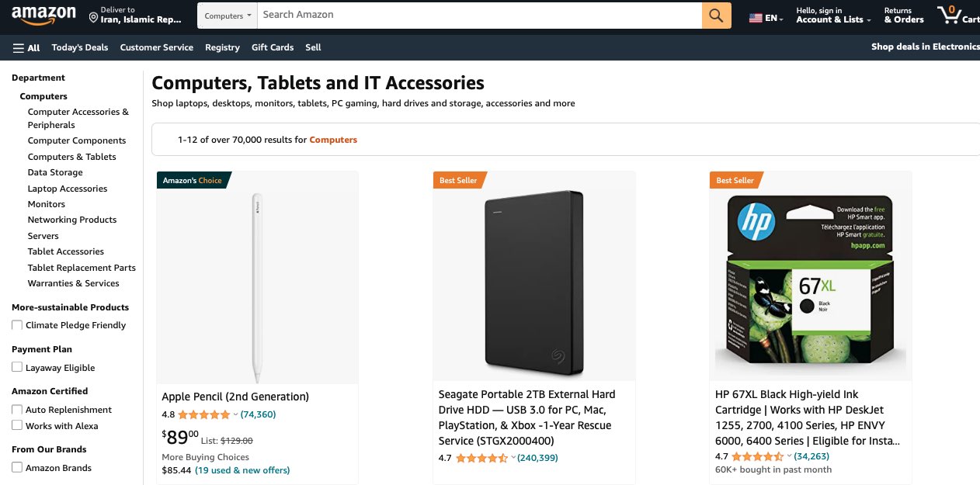Toggle the Amazon Brands checkbox
This screenshot has width=980, height=485.
[17, 467]
